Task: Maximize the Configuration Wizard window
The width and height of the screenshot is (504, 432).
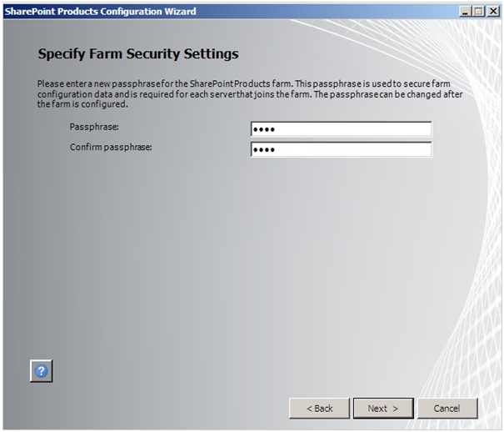Action: 479,12
